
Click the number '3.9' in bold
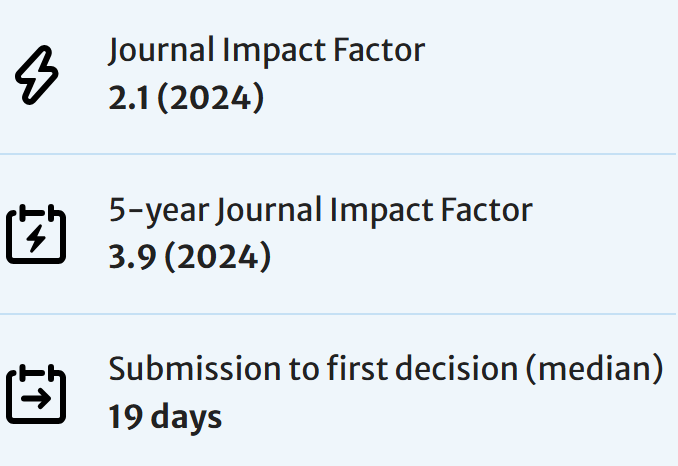(x=130, y=257)
